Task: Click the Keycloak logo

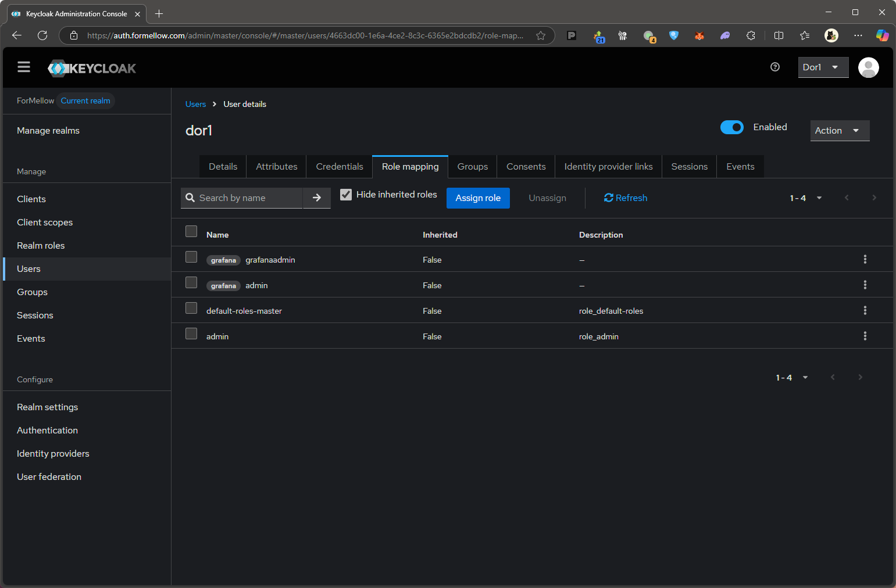Action: point(92,69)
